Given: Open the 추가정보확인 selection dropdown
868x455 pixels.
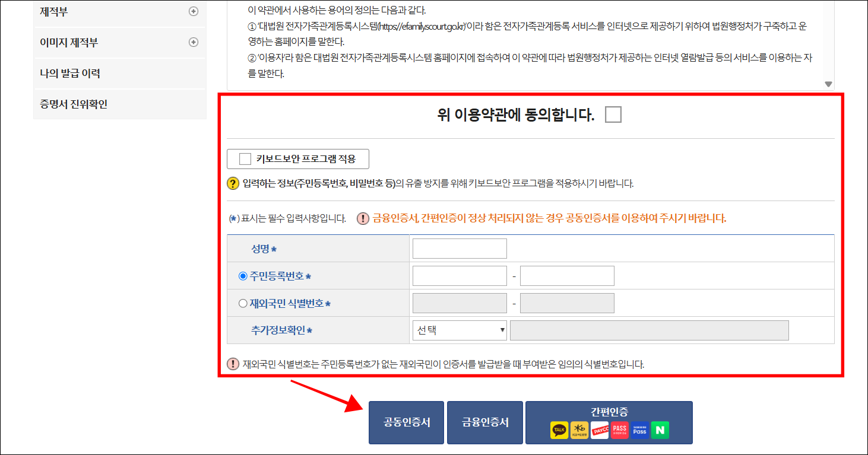Looking at the screenshot, I should 458,330.
